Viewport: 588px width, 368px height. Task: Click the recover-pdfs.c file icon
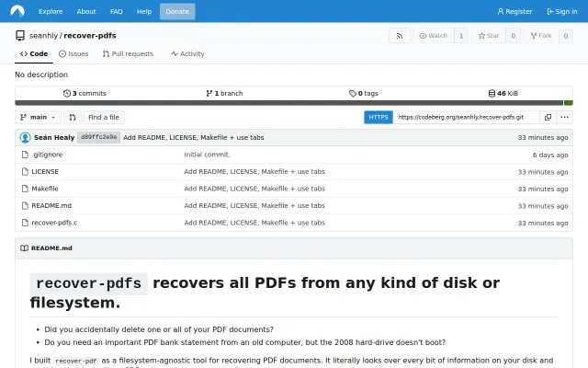[25, 223]
